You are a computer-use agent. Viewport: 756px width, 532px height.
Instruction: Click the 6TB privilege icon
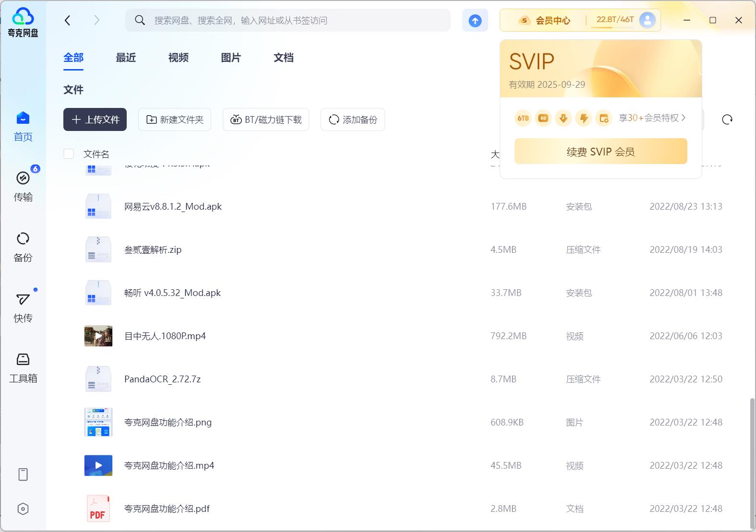[523, 118]
